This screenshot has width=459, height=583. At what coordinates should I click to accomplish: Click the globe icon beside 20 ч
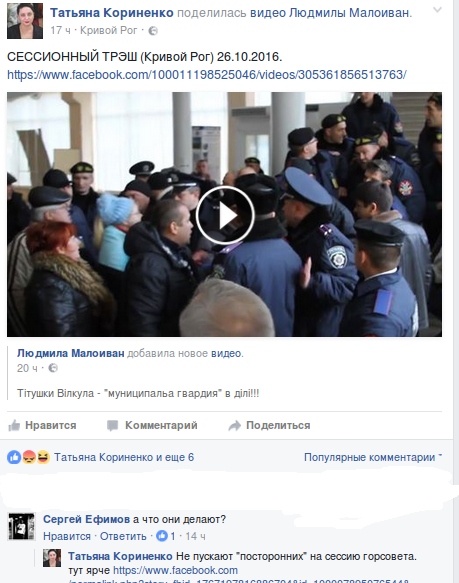click(53, 368)
